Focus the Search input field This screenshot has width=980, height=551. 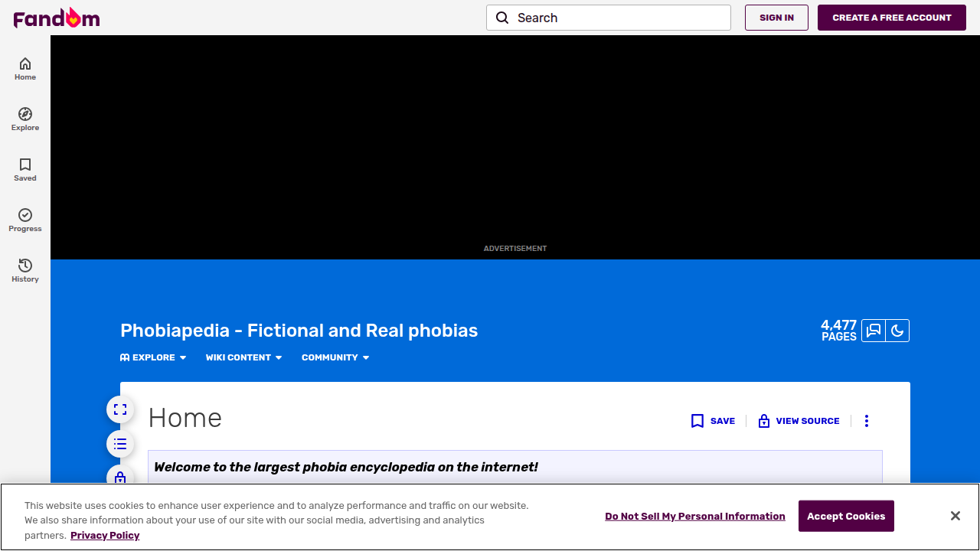coord(609,18)
